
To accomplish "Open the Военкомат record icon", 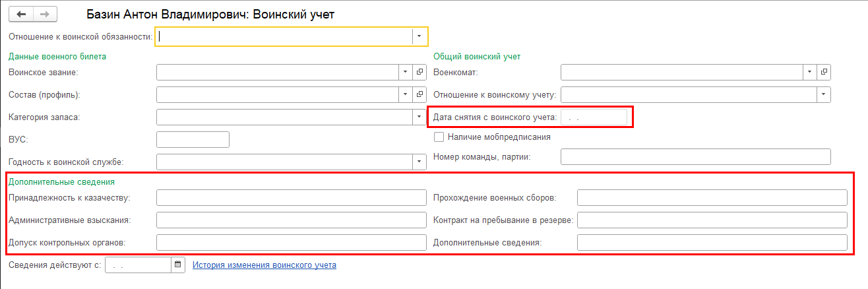I will tap(824, 72).
